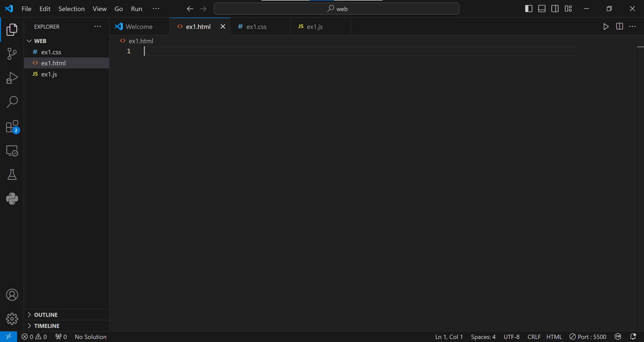This screenshot has height=342, width=644.
Task: Click the Run play button in editor toolbar
Action: click(606, 27)
